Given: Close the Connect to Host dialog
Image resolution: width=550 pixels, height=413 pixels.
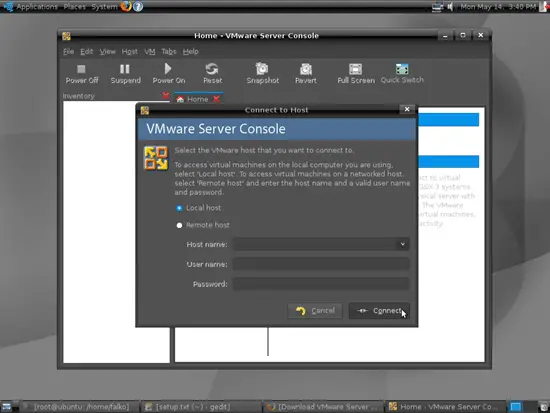Looking at the screenshot, I should [x=407, y=109].
